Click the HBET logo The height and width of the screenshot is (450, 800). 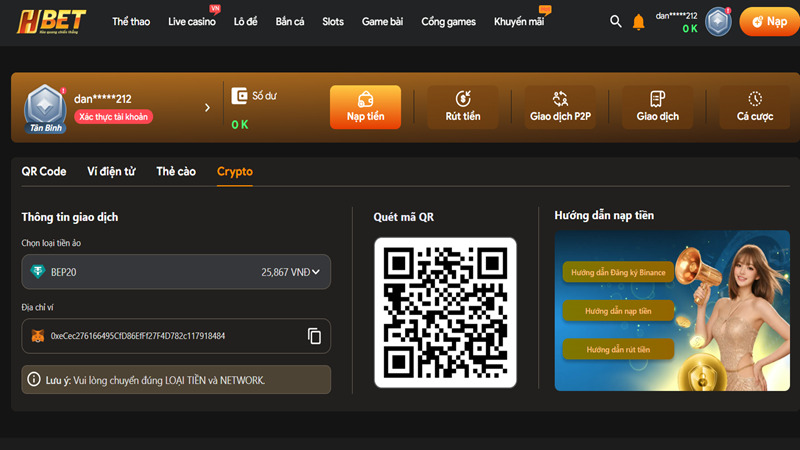click(51, 21)
